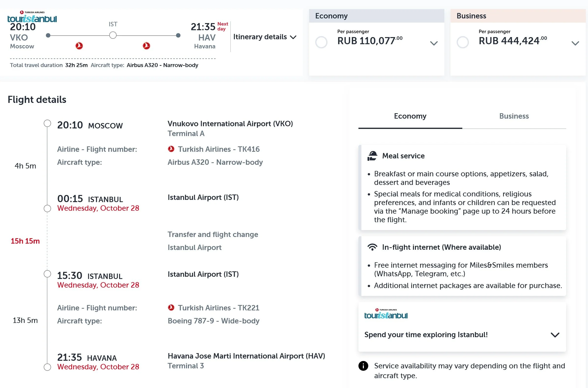Click Transfer and flight change text
This screenshot has width=588, height=388.
tap(213, 234)
